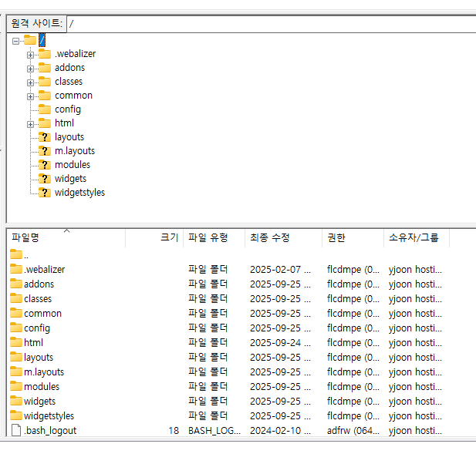
Task: Select config folder in the tree
Action: (67, 109)
